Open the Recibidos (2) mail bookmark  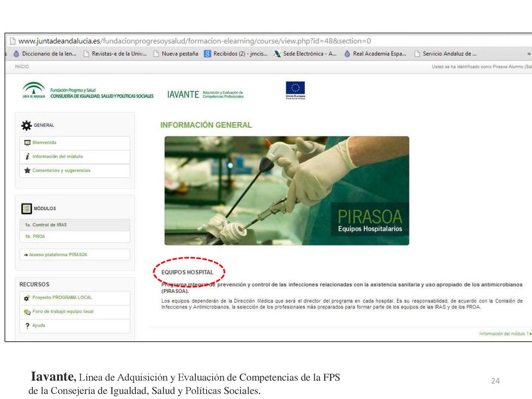click(x=236, y=54)
